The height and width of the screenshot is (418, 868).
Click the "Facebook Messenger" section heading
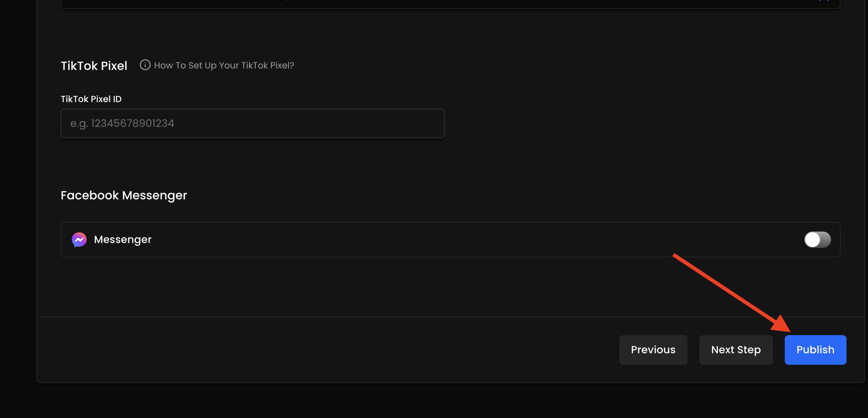tap(124, 195)
